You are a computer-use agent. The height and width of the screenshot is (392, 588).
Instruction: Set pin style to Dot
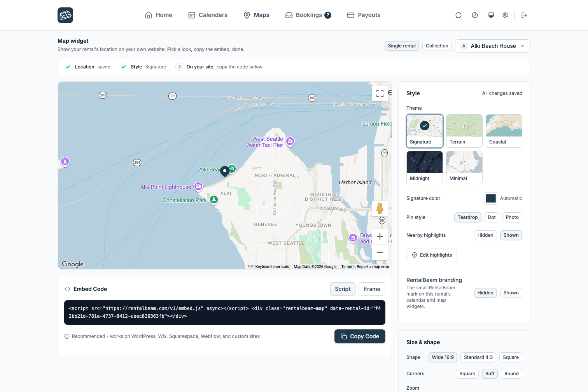coord(492,217)
